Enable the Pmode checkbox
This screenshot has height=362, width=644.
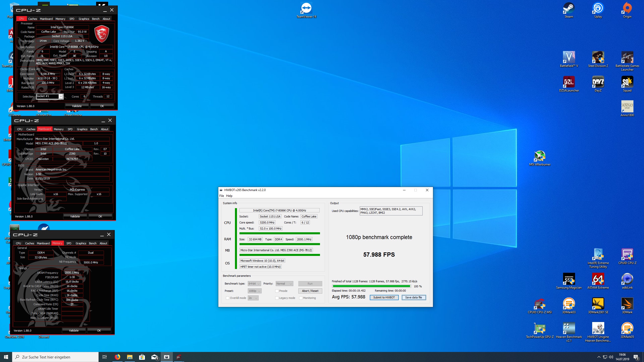[x=277, y=291]
